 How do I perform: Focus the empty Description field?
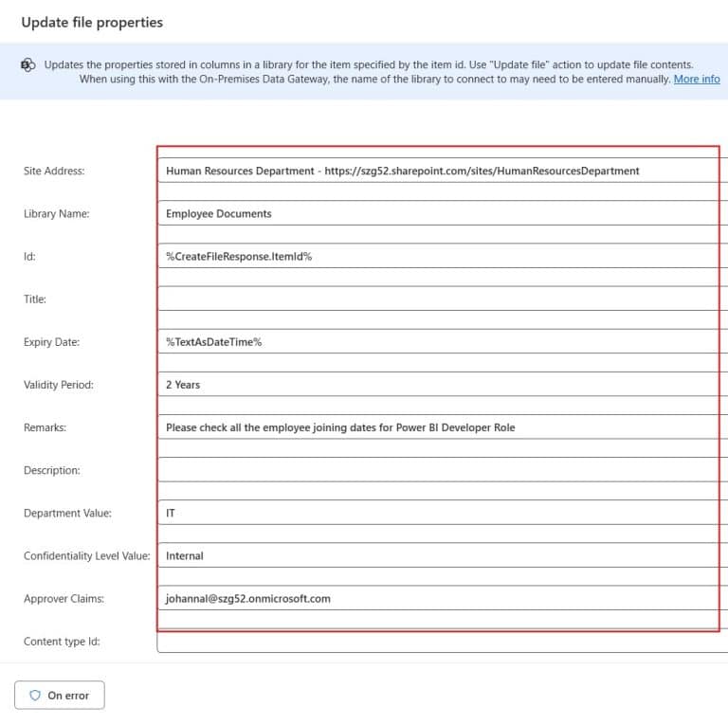click(x=443, y=470)
